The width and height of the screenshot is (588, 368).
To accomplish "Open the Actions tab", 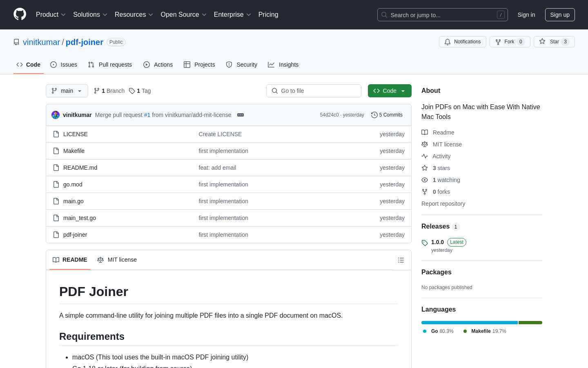I will (158, 65).
